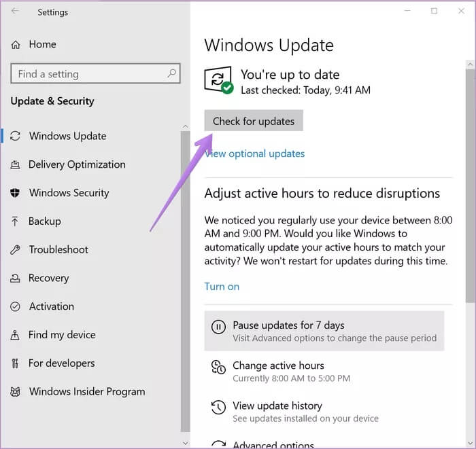Minimize the Settings window
The image size is (476, 449).
[407, 11]
